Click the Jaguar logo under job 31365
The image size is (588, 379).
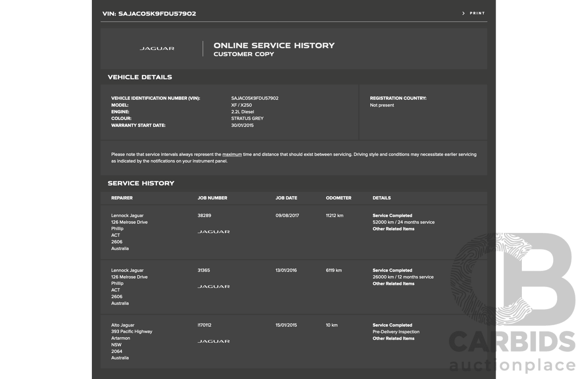214,286
